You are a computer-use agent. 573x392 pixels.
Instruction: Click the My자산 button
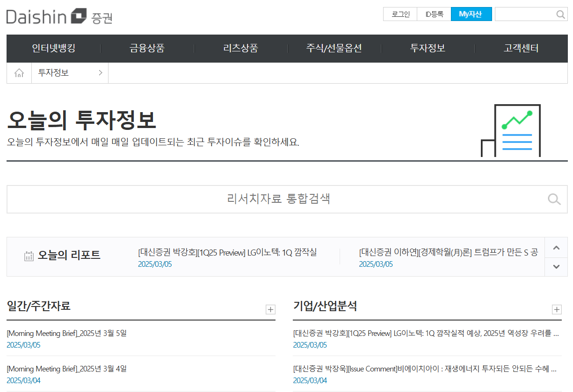tap(471, 14)
